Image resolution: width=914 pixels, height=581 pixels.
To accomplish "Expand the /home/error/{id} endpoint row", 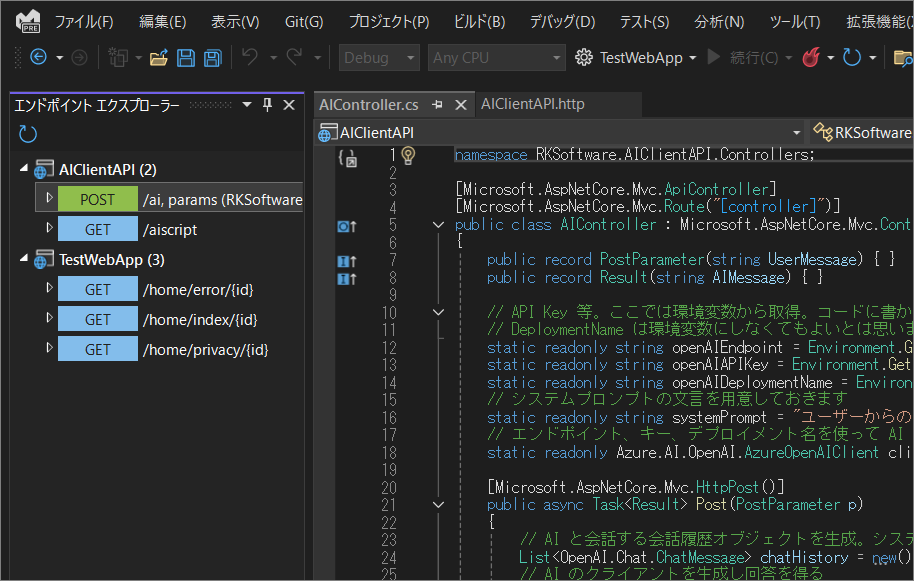I will pos(50,288).
